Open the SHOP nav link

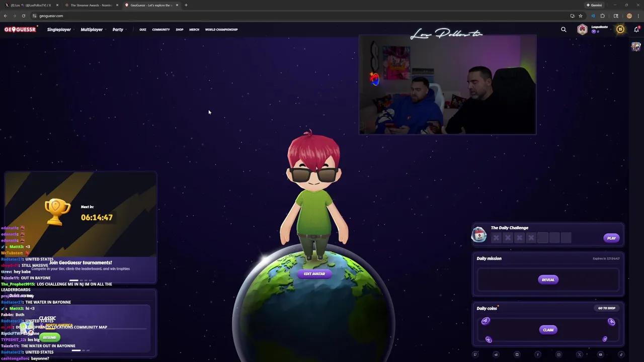[180, 30]
